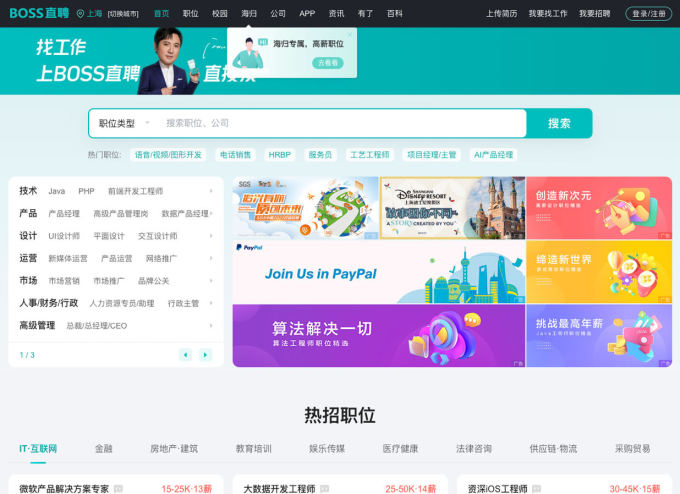Select the 医疗健康 hot jobs tab
This screenshot has width=680, height=494.
400,449
